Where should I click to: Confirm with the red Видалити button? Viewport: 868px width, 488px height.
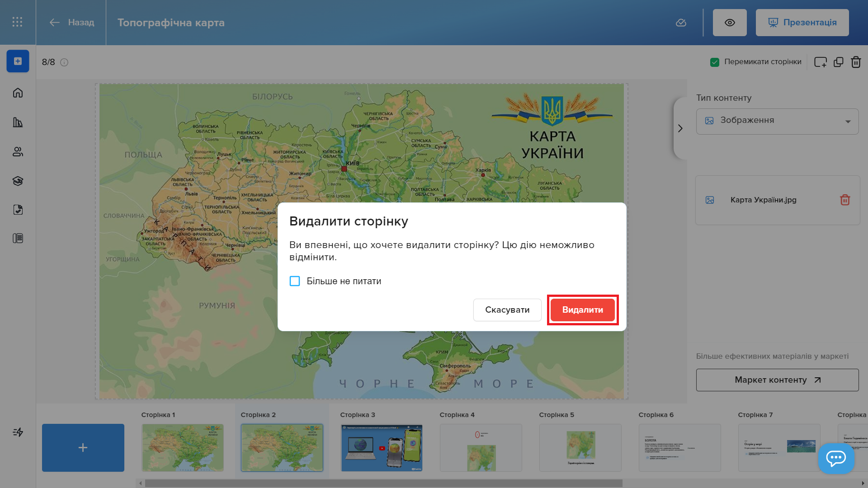pyautogui.click(x=582, y=310)
